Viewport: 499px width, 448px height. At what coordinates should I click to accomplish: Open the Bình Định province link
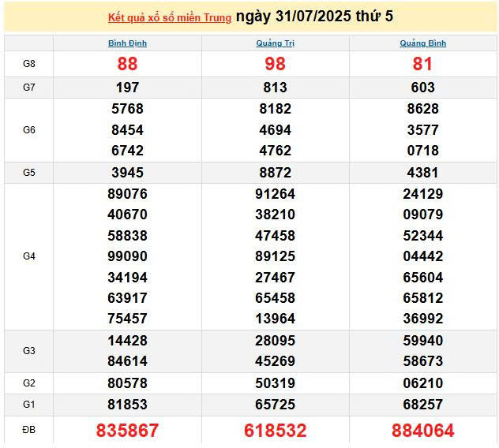pos(127,43)
